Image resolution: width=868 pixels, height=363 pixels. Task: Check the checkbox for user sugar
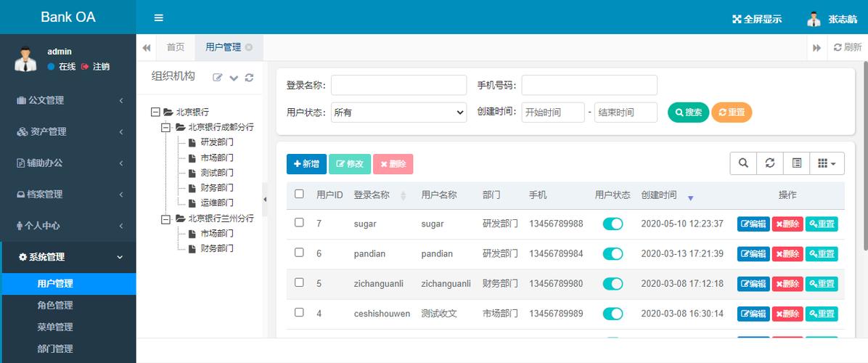pos(299,222)
